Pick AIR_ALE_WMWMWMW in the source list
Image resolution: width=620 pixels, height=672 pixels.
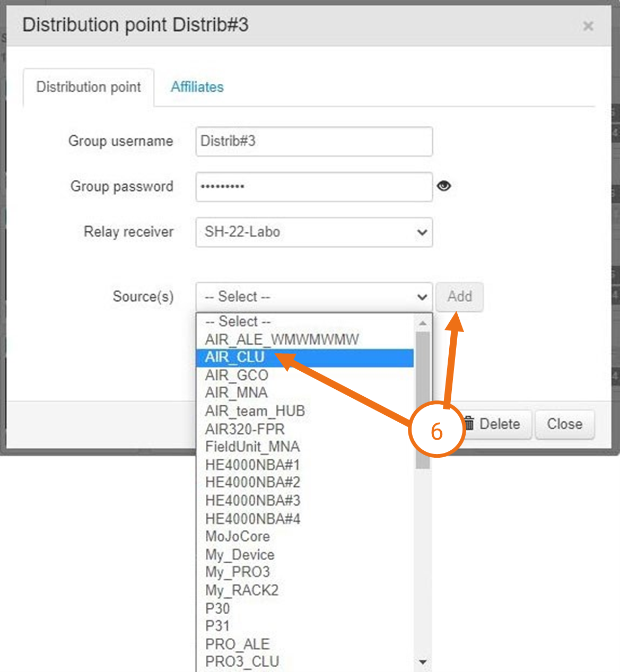tap(282, 339)
